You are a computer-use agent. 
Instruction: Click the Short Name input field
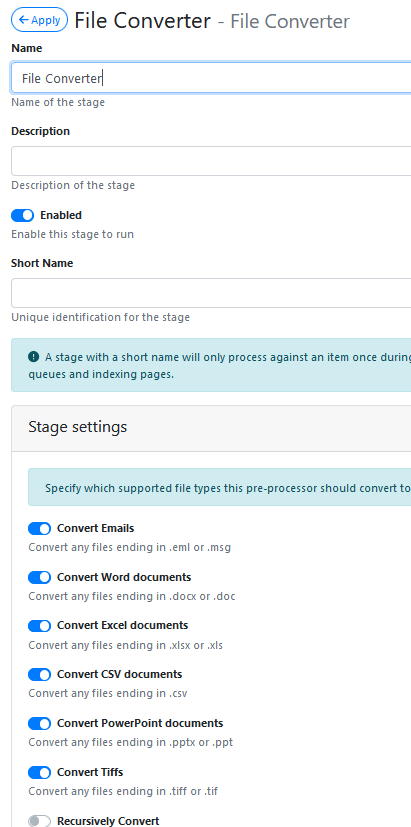pyautogui.click(x=211, y=293)
